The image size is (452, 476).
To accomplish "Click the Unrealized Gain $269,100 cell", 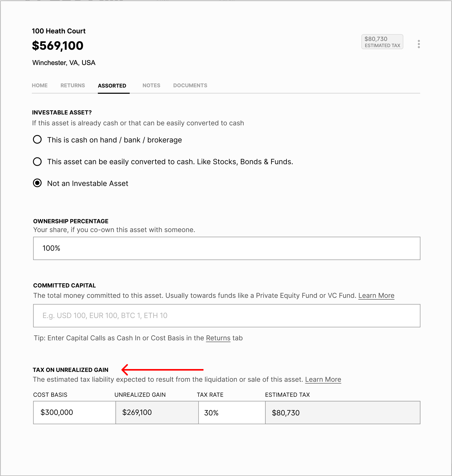I will coord(157,413).
